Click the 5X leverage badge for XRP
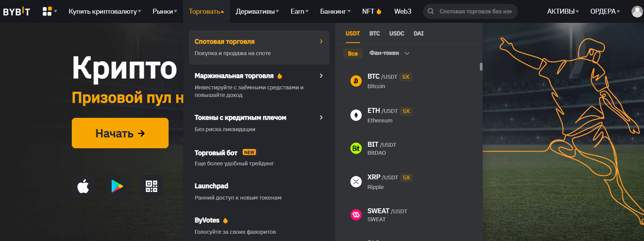The width and height of the screenshot is (644, 241). [x=407, y=178]
